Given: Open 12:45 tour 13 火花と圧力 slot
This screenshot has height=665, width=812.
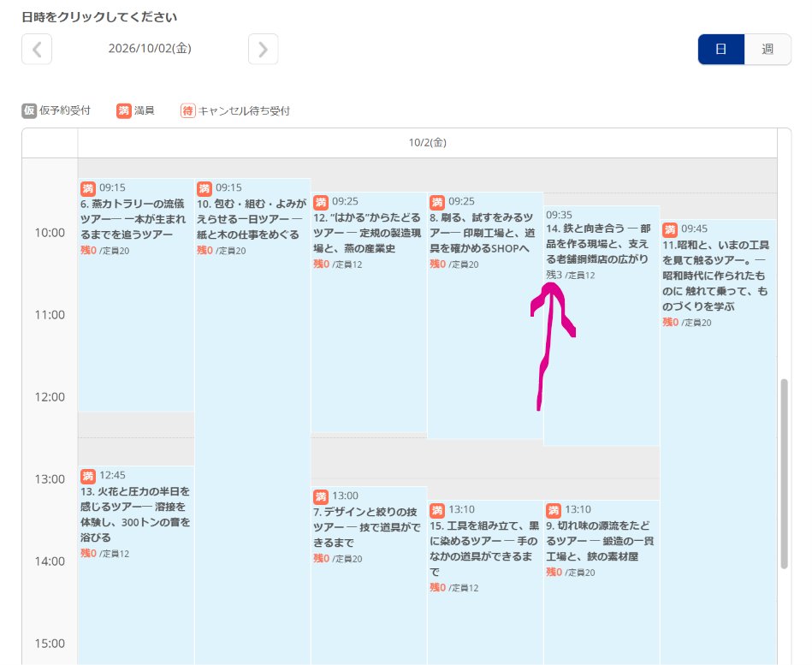Looking at the screenshot, I should click(136, 565).
